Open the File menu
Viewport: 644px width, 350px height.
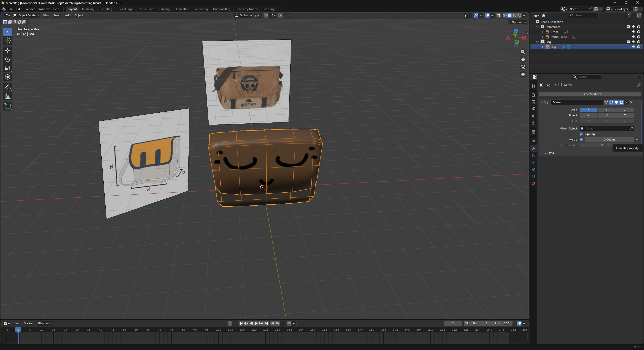(x=10, y=9)
